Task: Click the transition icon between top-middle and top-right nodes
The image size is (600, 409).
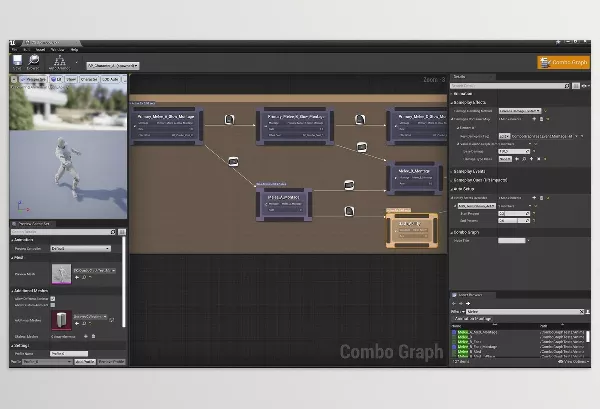Action: [359, 119]
